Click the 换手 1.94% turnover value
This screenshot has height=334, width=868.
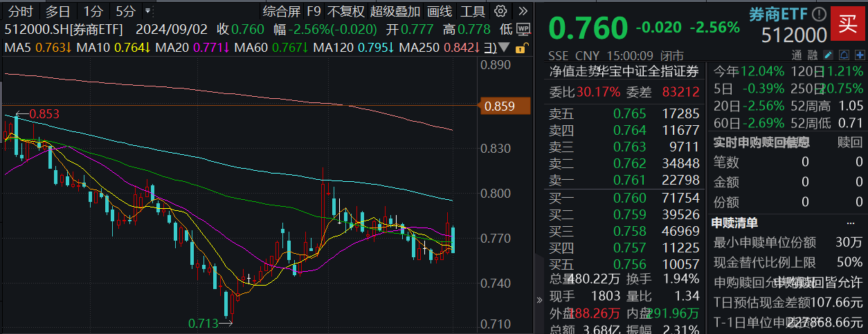(x=680, y=279)
